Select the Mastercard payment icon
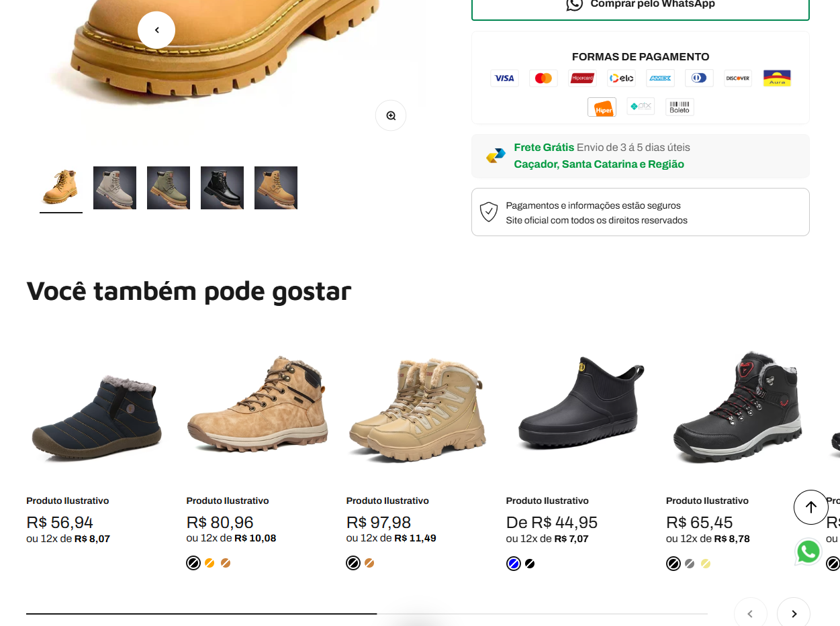 (543, 78)
